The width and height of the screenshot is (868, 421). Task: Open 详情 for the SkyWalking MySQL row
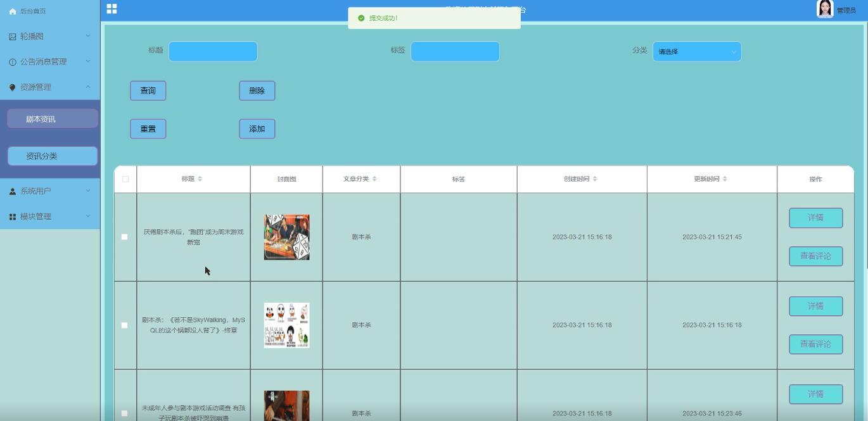tap(816, 306)
